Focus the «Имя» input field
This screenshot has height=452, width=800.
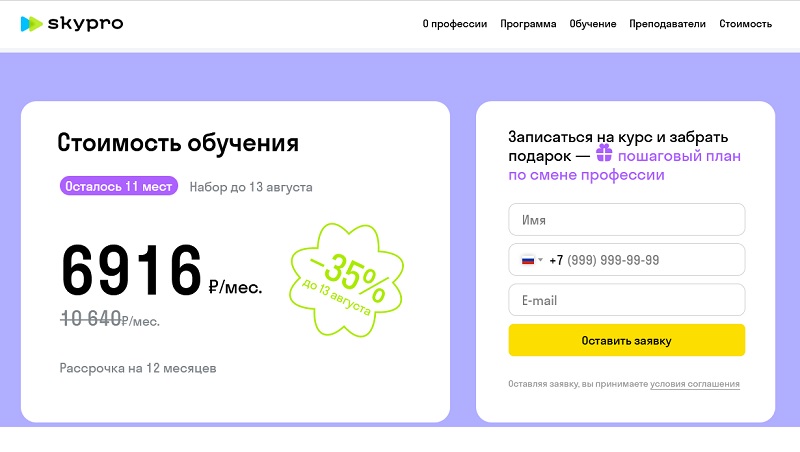(627, 220)
